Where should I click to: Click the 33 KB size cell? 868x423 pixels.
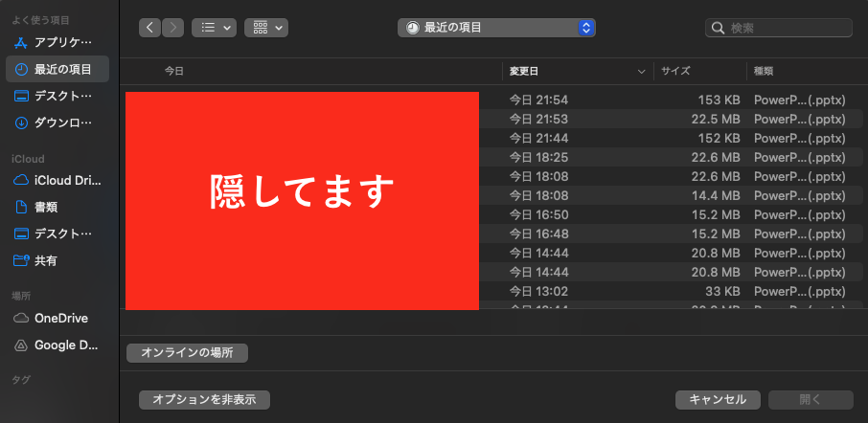point(722,291)
